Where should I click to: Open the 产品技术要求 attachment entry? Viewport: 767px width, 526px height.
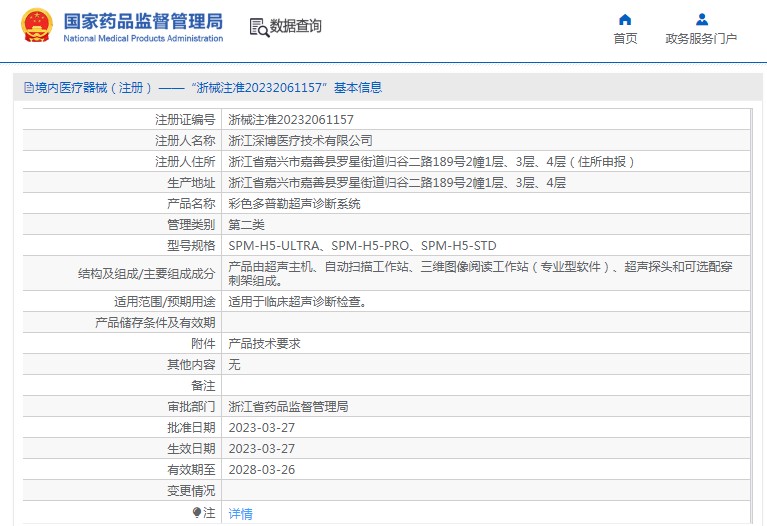pos(264,343)
